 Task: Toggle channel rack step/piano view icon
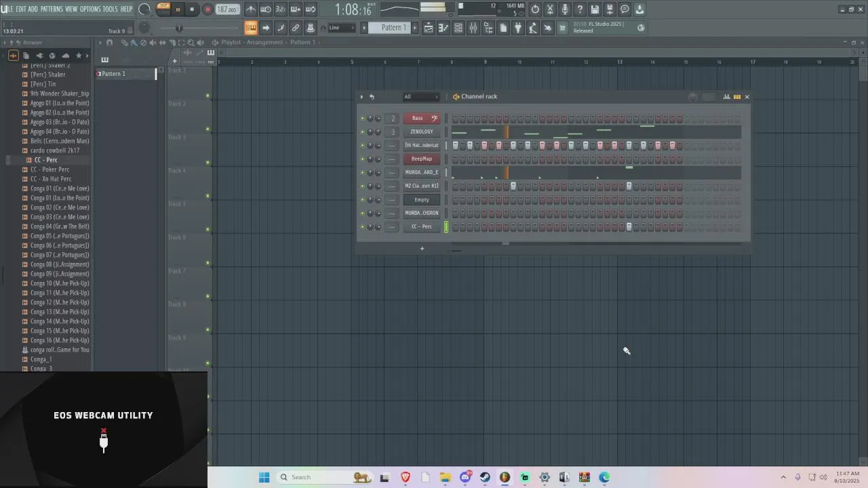[x=737, y=97]
